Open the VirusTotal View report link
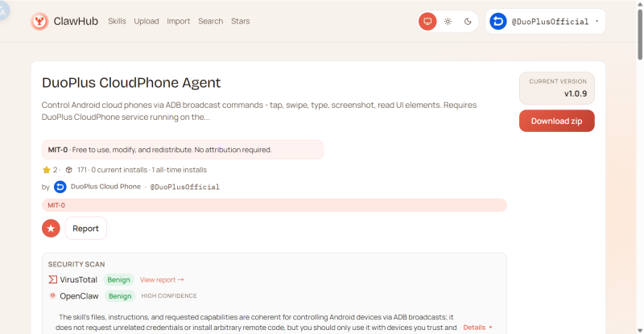This screenshot has height=334, width=644. (x=162, y=280)
